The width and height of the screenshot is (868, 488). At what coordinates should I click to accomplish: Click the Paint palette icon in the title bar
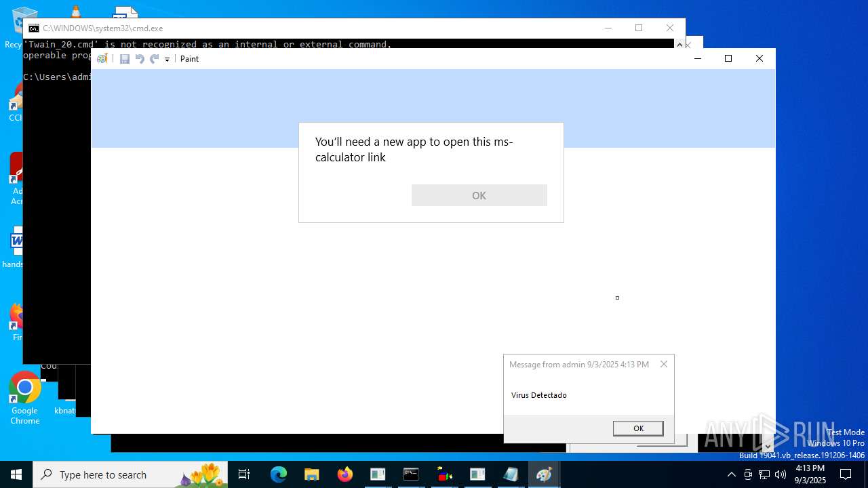pyautogui.click(x=102, y=59)
